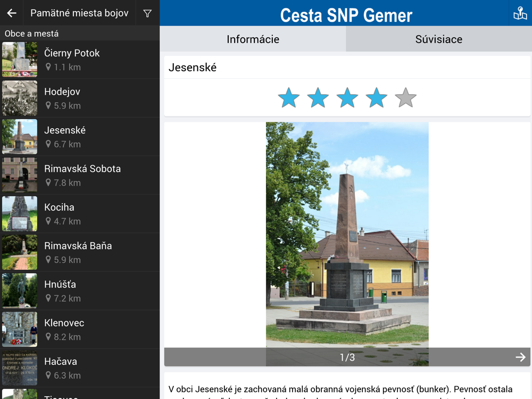This screenshot has height=399, width=532.
Task: Tap the Hnúšťa statue thumbnail
Action: [20, 291]
